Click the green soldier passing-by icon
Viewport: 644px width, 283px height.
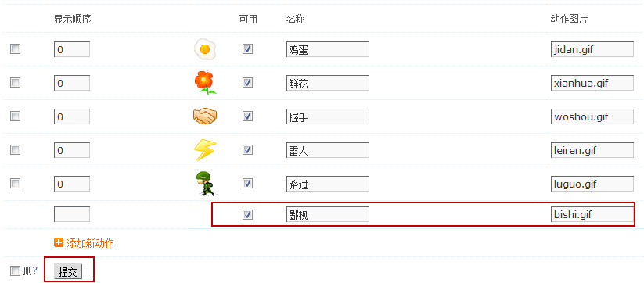click(x=205, y=184)
